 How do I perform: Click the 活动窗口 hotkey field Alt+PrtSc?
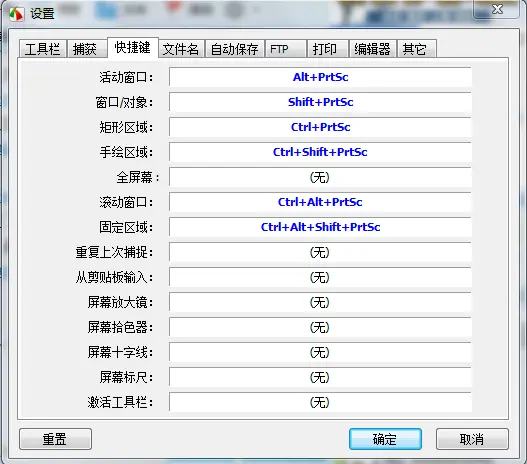click(320, 77)
